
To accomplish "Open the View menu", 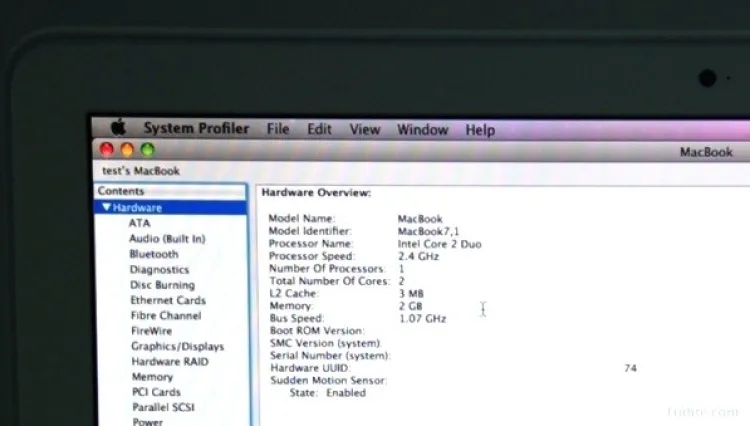I will point(364,129).
